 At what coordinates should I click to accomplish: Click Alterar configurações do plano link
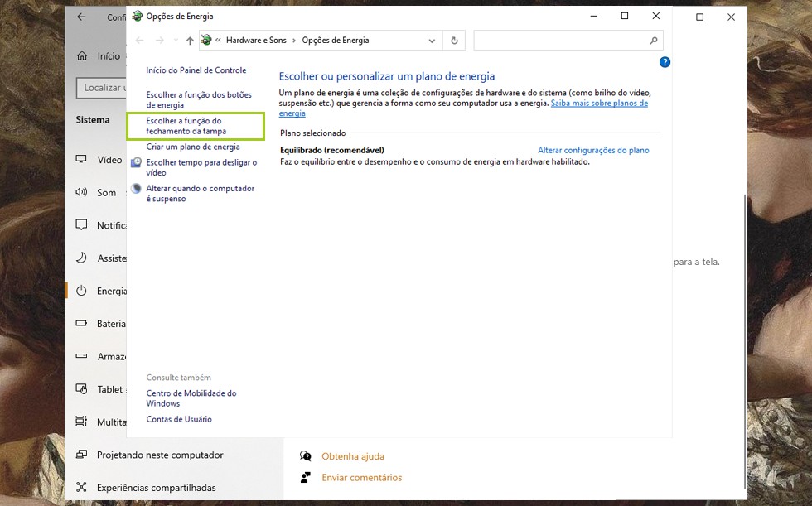click(x=593, y=150)
